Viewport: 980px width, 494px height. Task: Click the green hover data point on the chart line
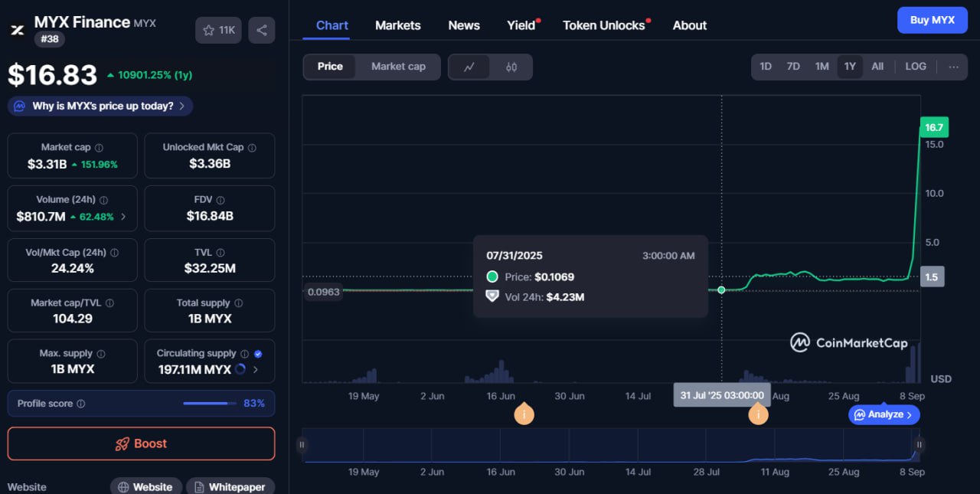(x=722, y=290)
